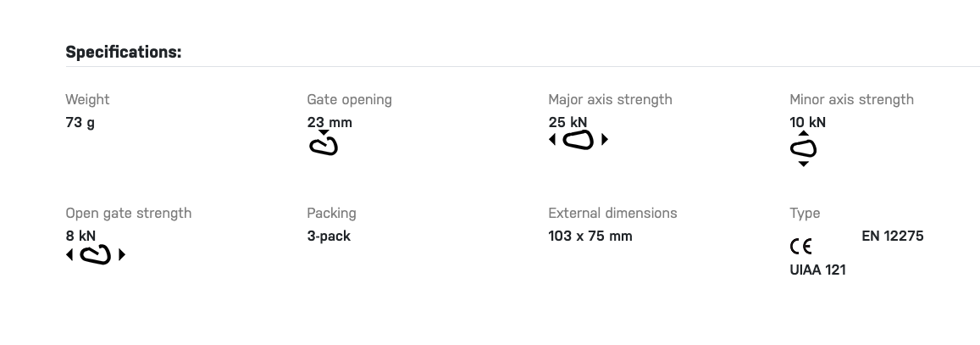Click the open gate strength carabiner icon
980x345 pixels.
[x=96, y=254]
